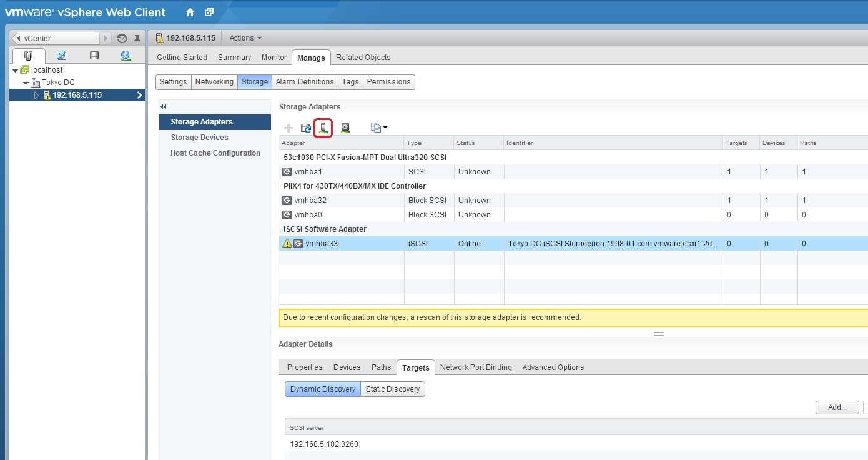Expand the 192.168.5.115 host node triangle
The height and width of the screenshot is (460, 868).
tap(36, 95)
